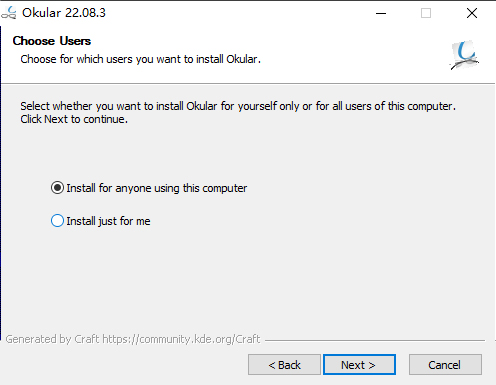Click the 'Install just for me' label text
496x385 pixels.
point(108,221)
